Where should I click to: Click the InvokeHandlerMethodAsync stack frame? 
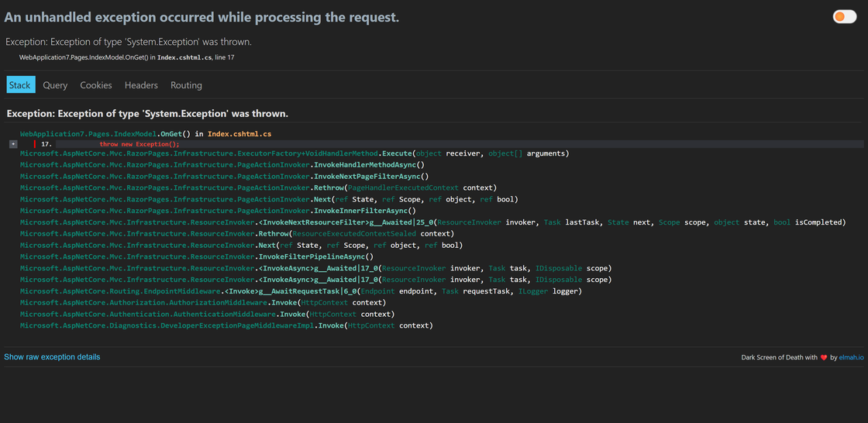pos(222,165)
